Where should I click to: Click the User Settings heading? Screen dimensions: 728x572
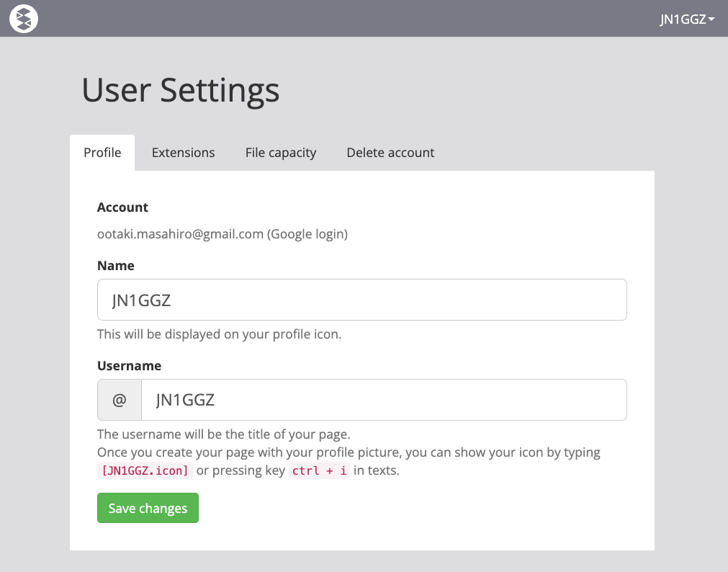point(180,90)
